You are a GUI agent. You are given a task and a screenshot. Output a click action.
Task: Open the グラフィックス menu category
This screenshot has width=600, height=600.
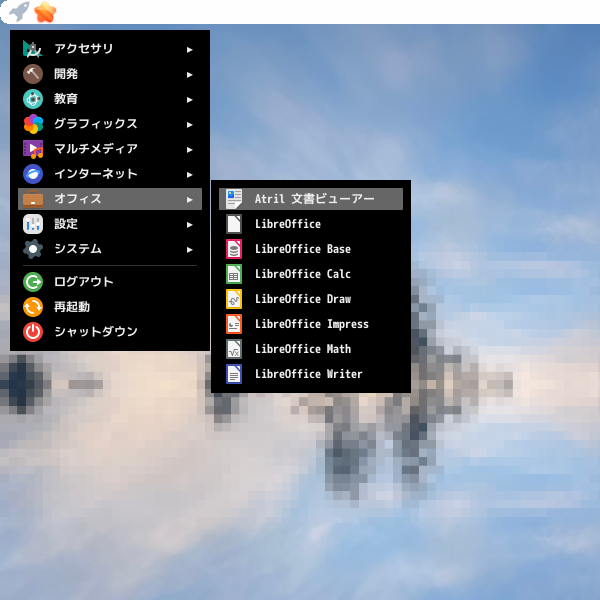tap(110, 124)
